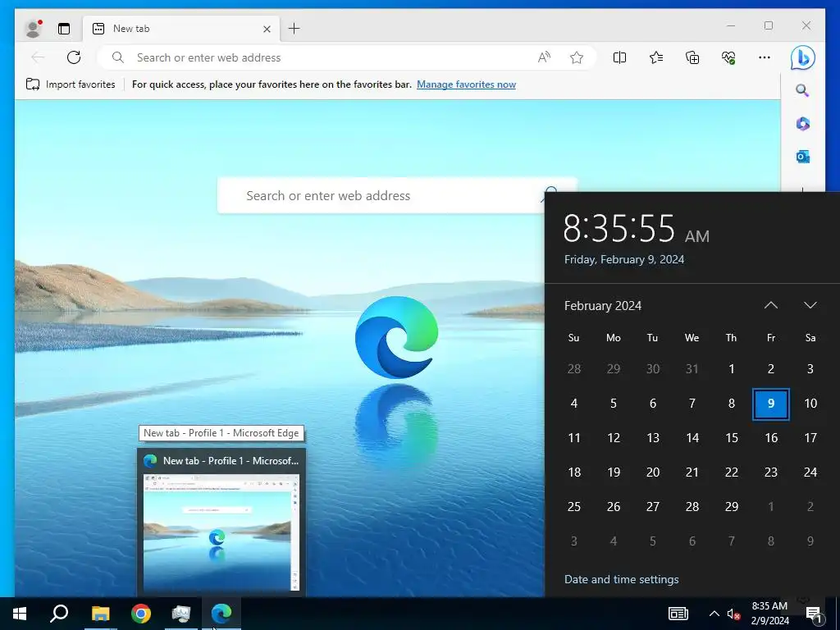
Task: Open Settings and more ellipsis menu
Action: [x=765, y=57]
